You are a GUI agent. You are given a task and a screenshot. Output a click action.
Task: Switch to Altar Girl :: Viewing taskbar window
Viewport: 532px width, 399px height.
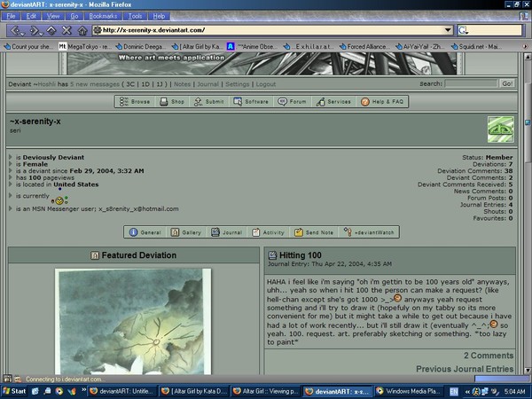pyautogui.click(x=266, y=391)
